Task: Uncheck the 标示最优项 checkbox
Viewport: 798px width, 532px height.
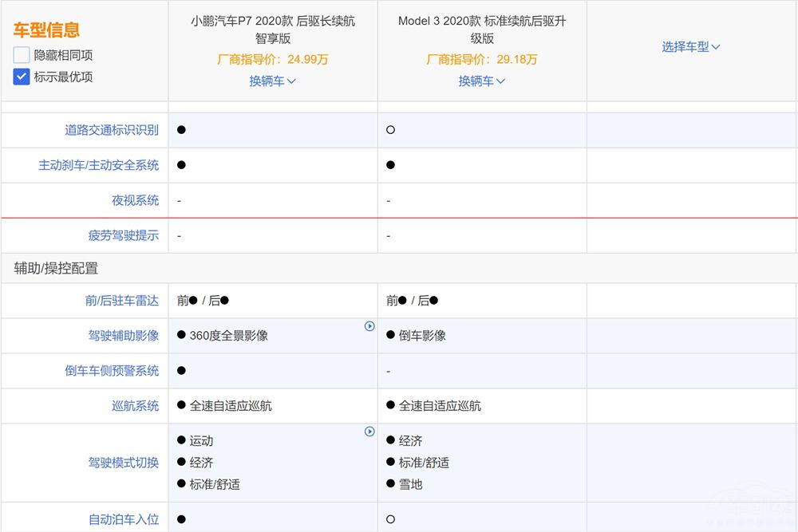Action: pyautogui.click(x=22, y=77)
